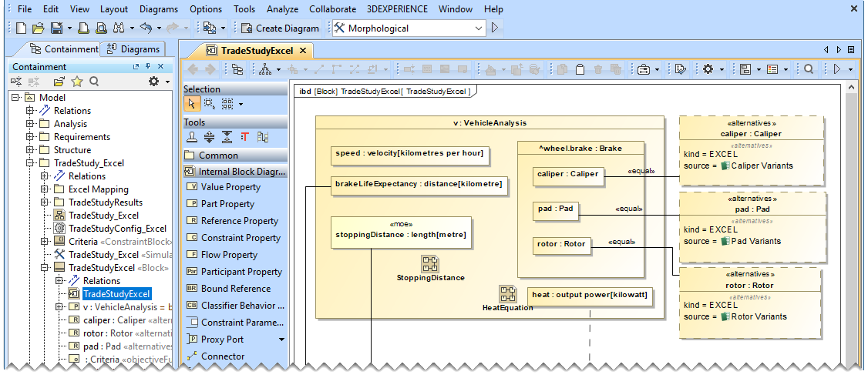Open project with the folder icon
868x378 pixels.
[x=38, y=28]
